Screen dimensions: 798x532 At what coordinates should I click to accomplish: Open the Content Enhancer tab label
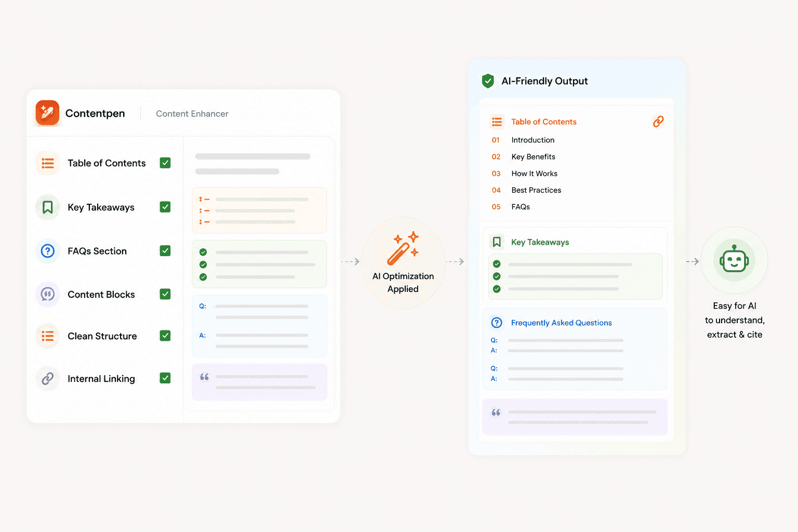(x=192, y=114)
